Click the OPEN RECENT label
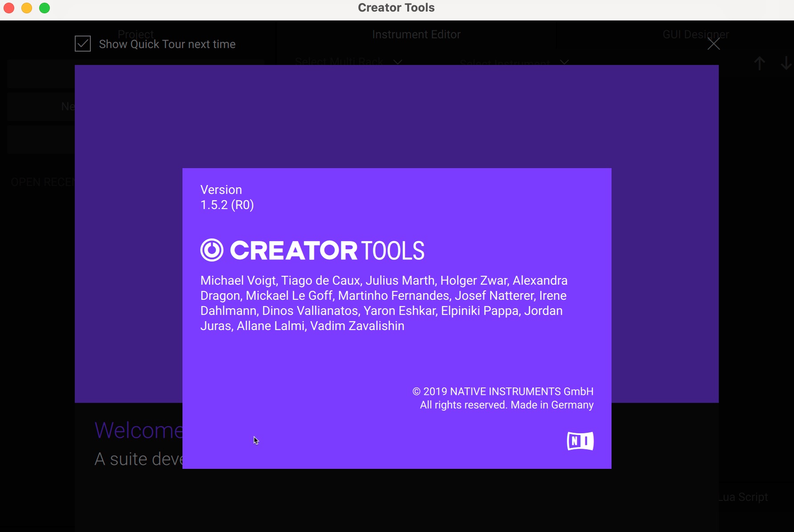This screenshot has height=532, width=794. pos(43,182)
